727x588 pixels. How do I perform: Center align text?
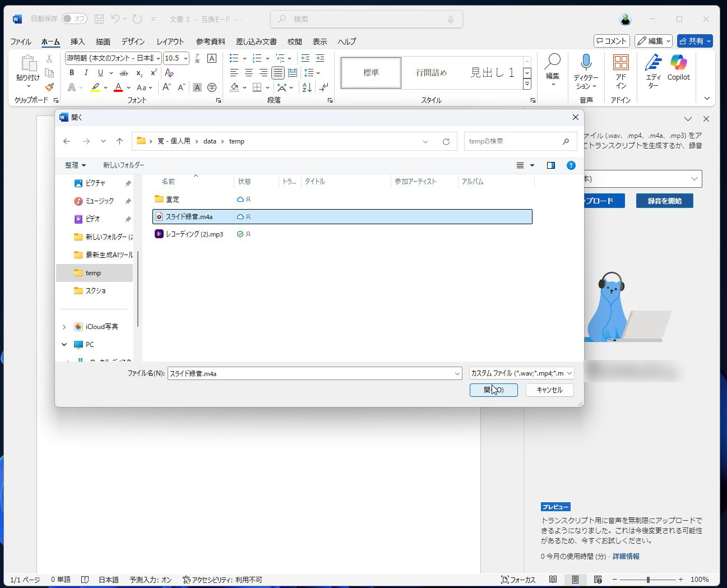pos(249,73)
